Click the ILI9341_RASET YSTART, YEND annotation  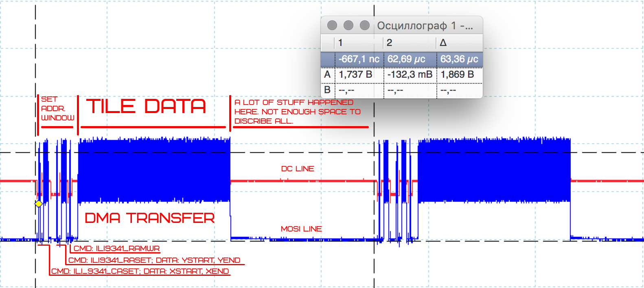point(154,260)
